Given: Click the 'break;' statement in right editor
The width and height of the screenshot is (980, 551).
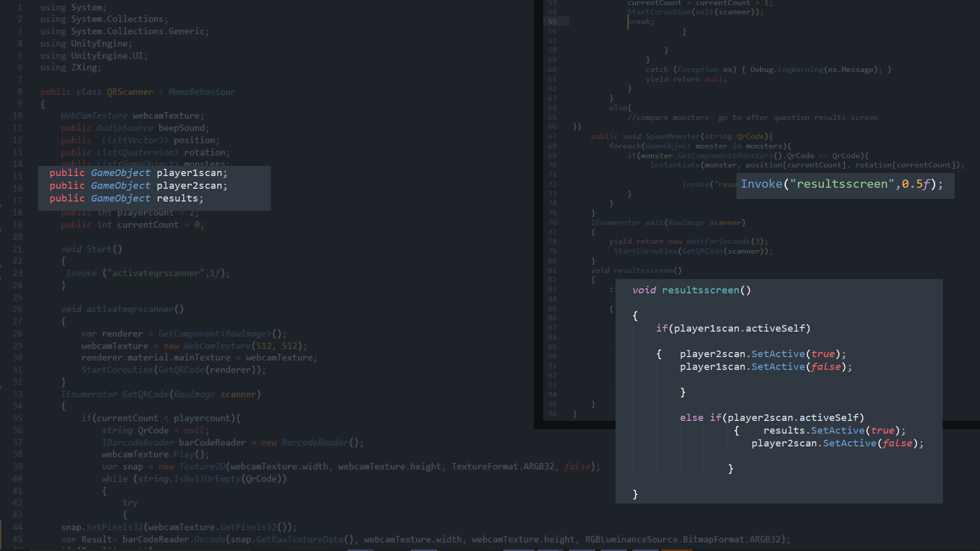Looking at the screenshot, I should 641,21.
